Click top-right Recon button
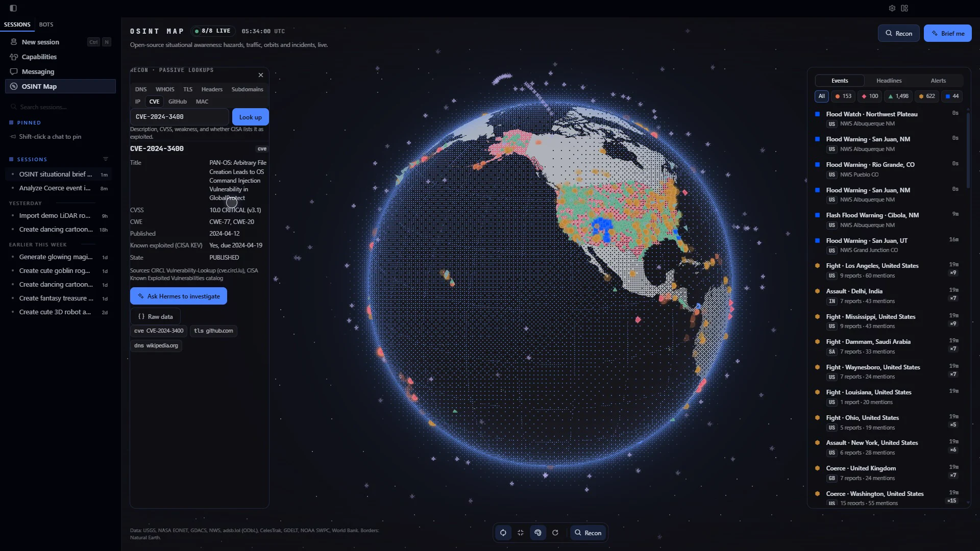 899,33
